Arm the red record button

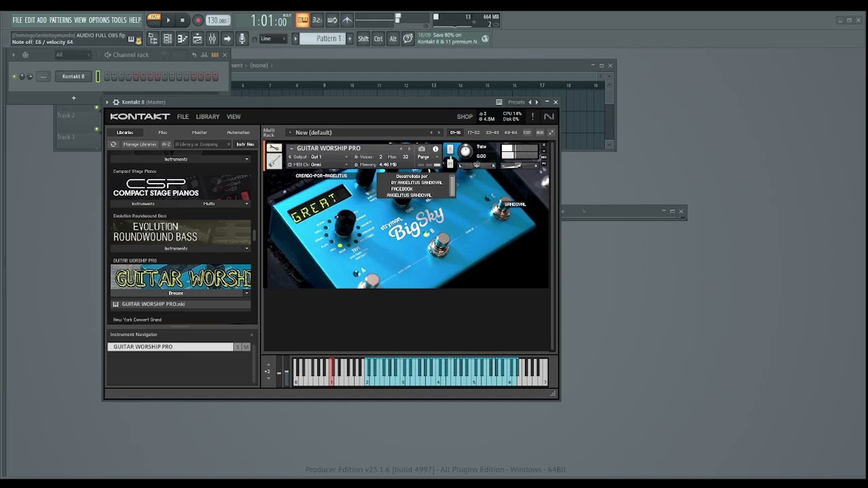(x=198, y=20)
